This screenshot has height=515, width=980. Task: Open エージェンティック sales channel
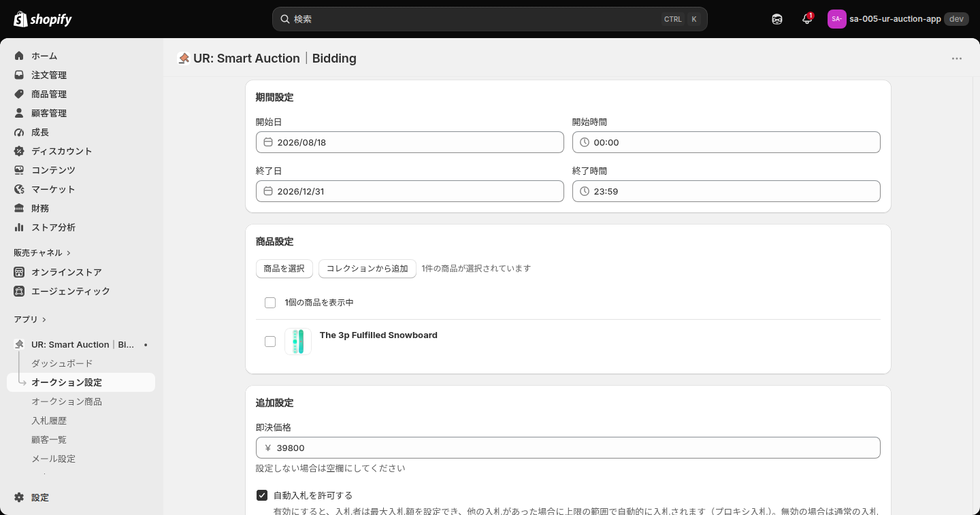(71, 291)
